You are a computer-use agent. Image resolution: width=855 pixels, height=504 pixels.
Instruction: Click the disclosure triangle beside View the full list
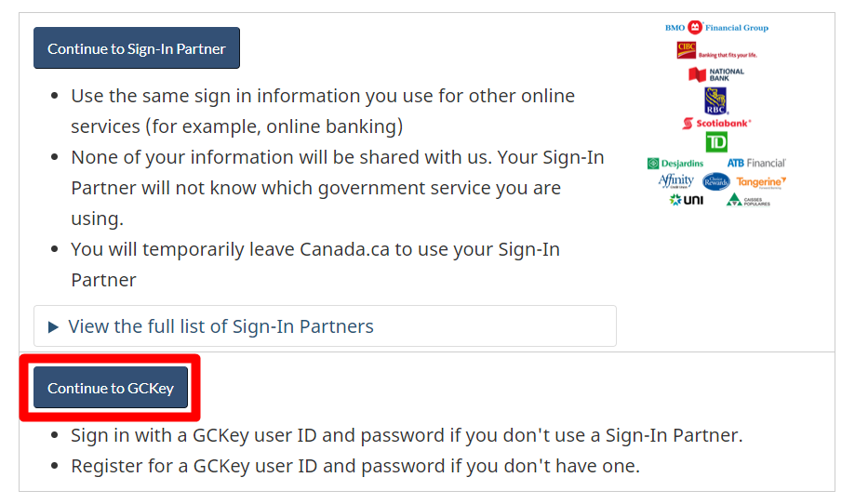pyautogui.click(x=53, y=326)
